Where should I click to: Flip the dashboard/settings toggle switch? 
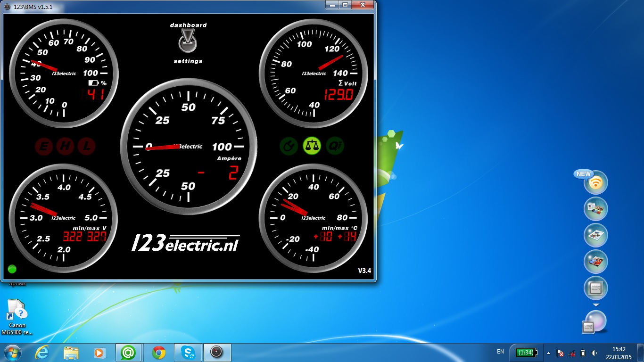(188, 42)
